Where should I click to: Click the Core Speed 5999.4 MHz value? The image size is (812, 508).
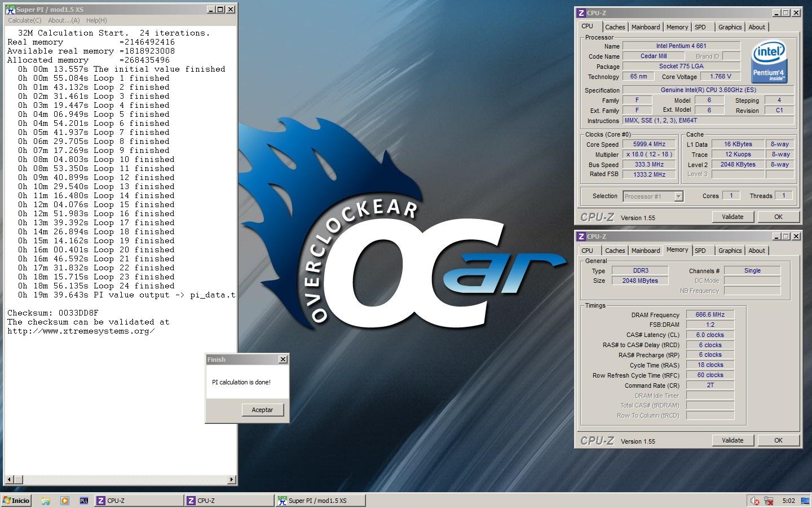click(x=649, y=144)
